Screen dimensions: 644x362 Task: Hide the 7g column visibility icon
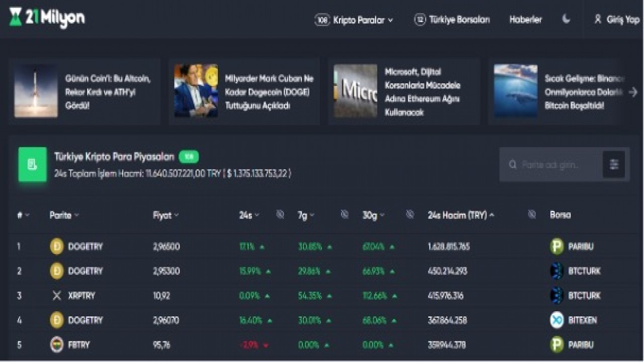pyautogui.click(x=345, y=215)
